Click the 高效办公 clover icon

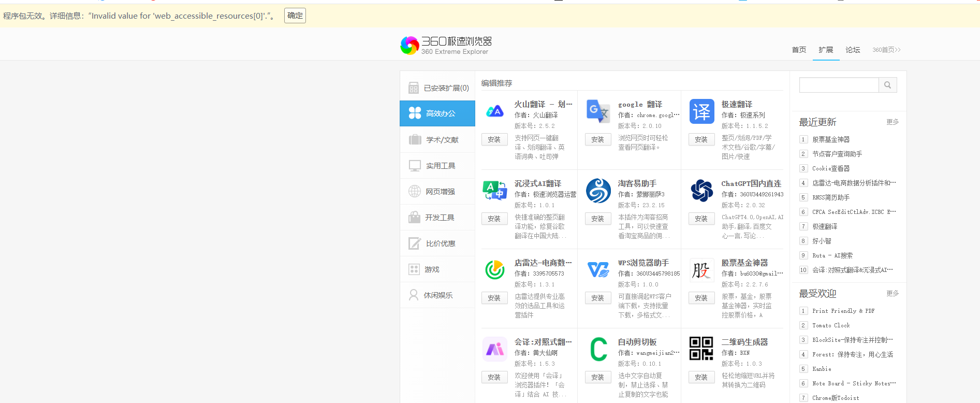[415, 113]
